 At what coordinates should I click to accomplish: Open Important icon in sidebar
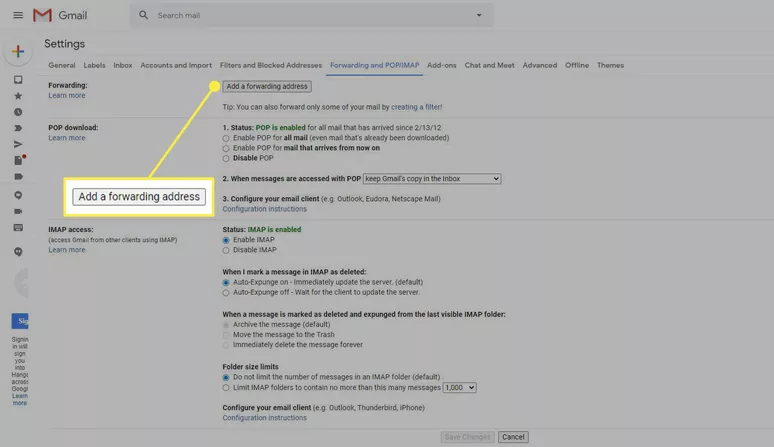(18, 128)
